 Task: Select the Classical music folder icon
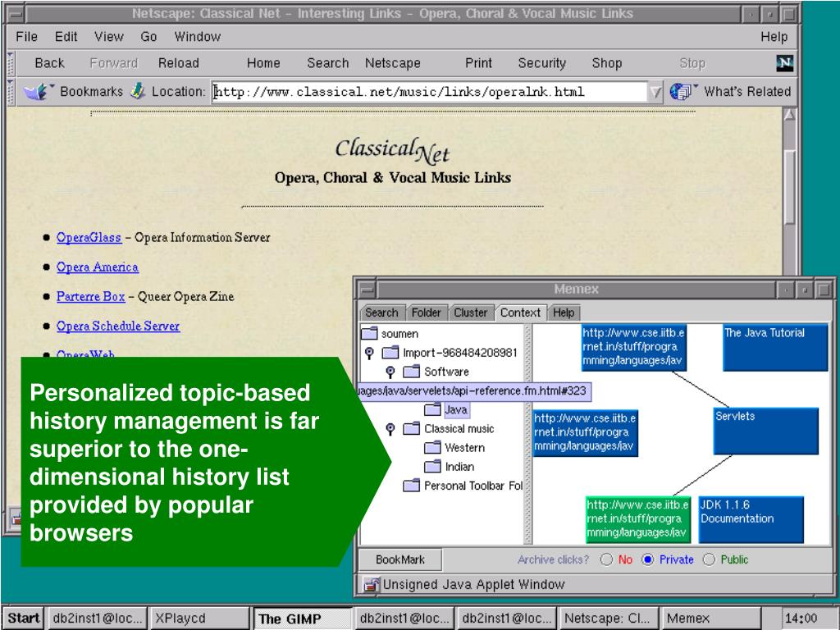[x=412, y=428]
